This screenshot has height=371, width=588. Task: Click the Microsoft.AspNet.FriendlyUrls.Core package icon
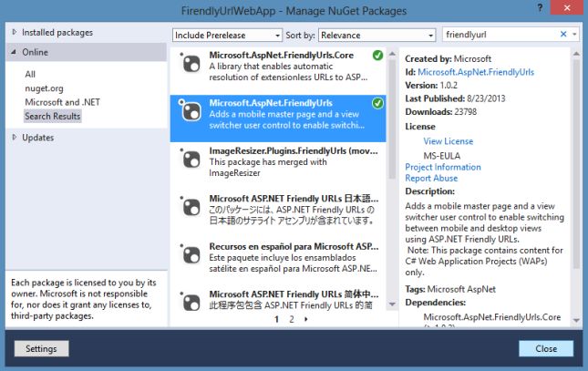coord(191,64)
